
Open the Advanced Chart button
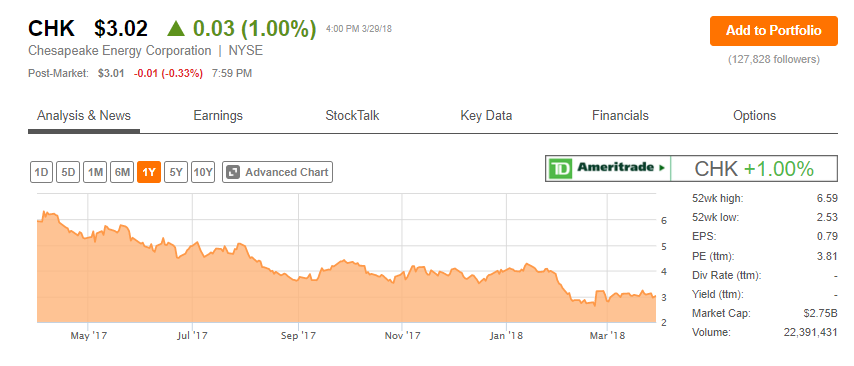[x=277, y=173]
